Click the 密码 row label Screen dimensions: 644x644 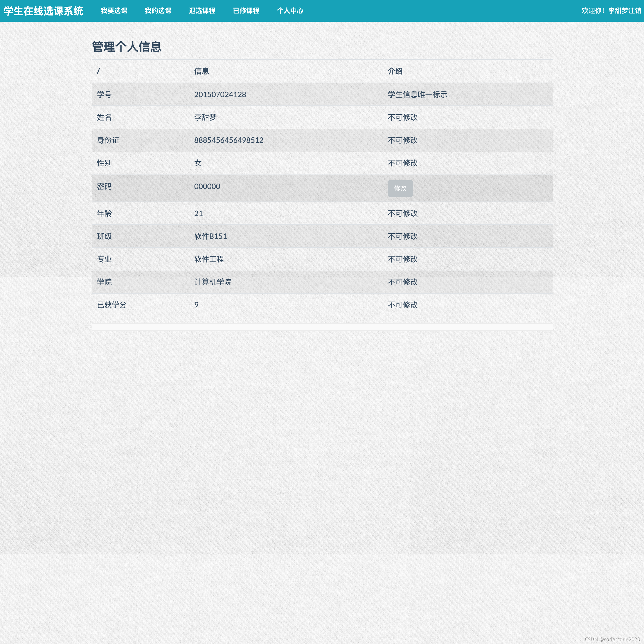point(104,186)
